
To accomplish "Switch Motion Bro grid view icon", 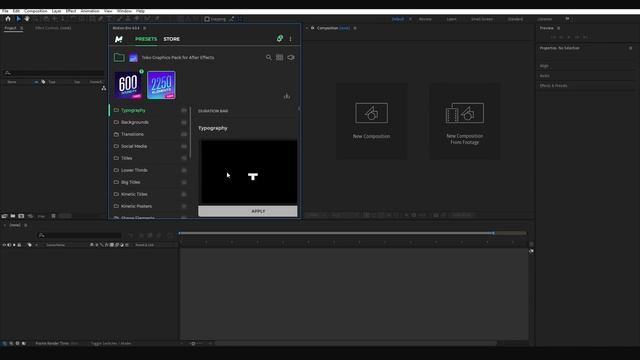I will (280, 58).
